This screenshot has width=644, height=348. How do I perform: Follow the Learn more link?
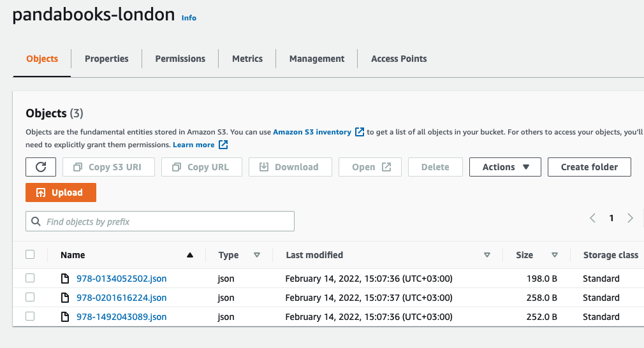[x=193, y=145]
